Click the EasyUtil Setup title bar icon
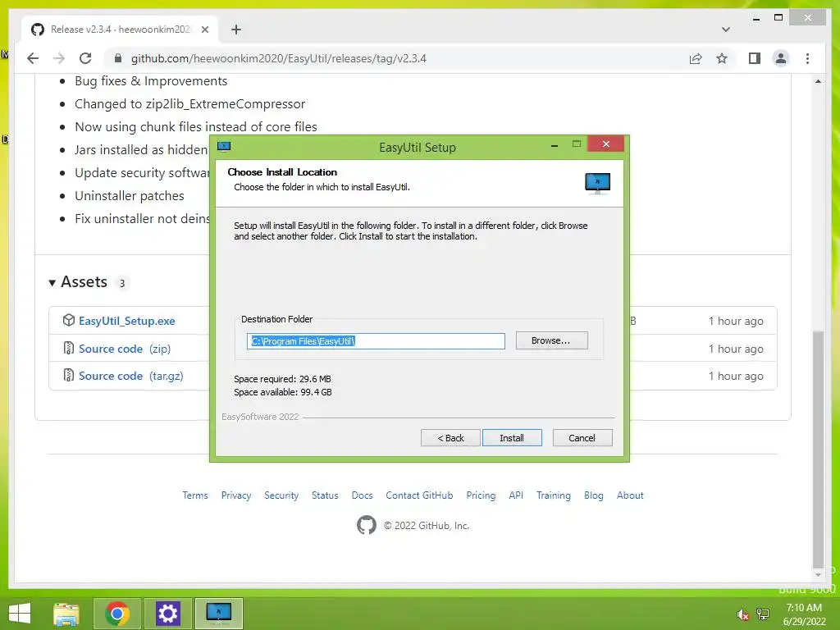This screenshot has width=840, height=630. [x=224, y=147]
